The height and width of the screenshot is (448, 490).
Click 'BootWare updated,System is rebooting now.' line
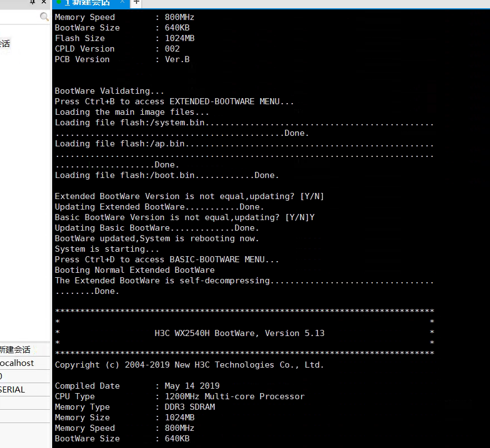pyautogui.click(x=157, y=238)
